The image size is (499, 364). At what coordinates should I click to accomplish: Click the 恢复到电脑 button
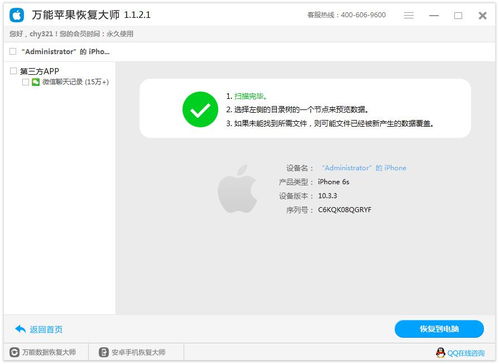[439, 329]
